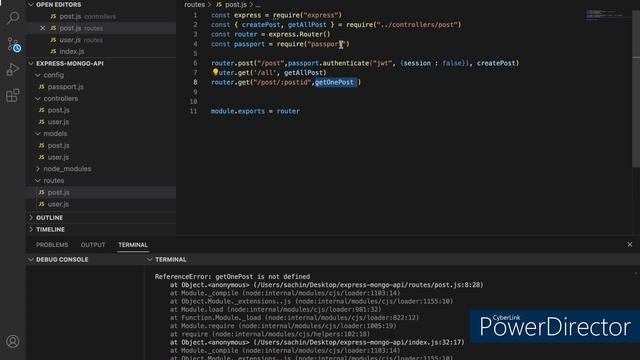Open post.js under routes folder
Viewport: 640px width, 360px height.
tap(101, 192)
